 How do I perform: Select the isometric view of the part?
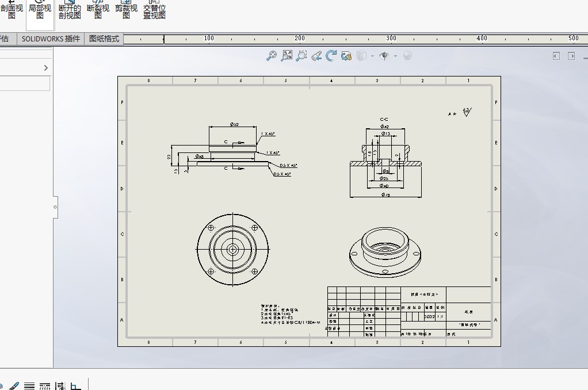coord(385,253)
